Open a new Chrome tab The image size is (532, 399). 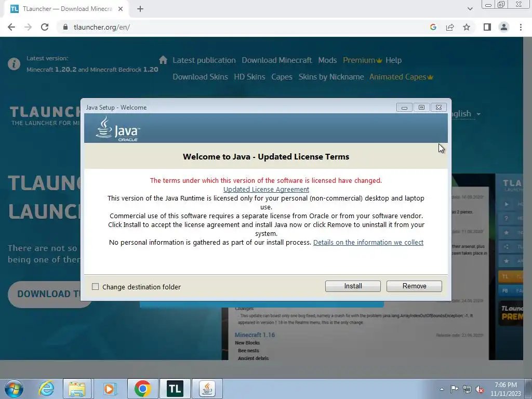coord(140,9)
